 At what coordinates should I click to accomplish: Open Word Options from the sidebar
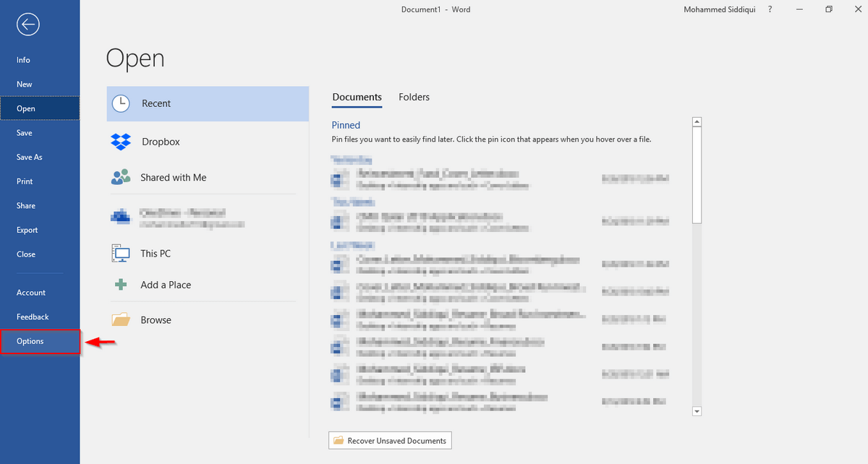pyautogui.click(x=40, y=341)
